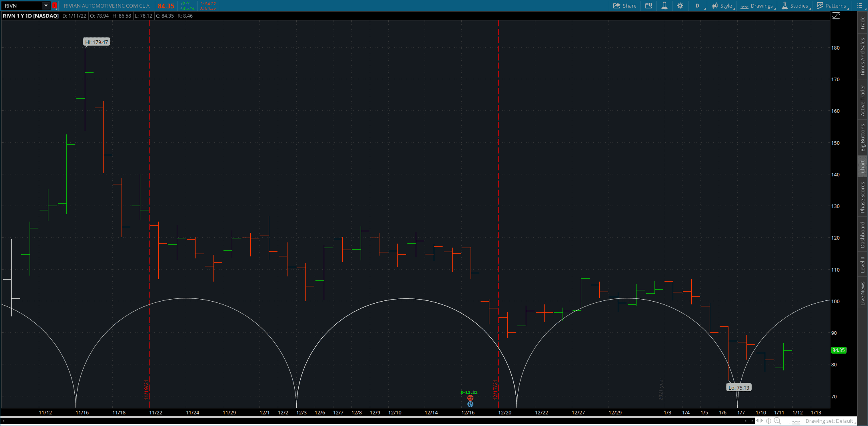Click the drawing tool icon at bottom
The image size is (868, 426).
796,422
